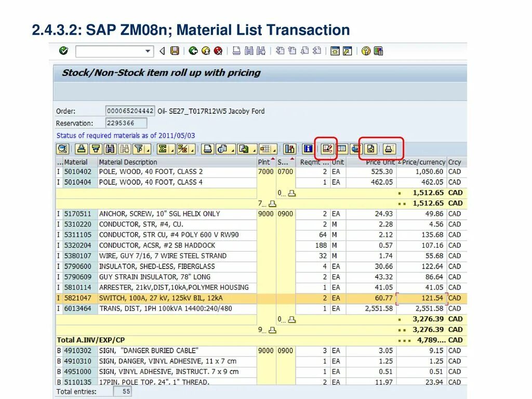The image size is (532, 399).
Task: Click the Order number field 000065204442
Action: point(130,111)
